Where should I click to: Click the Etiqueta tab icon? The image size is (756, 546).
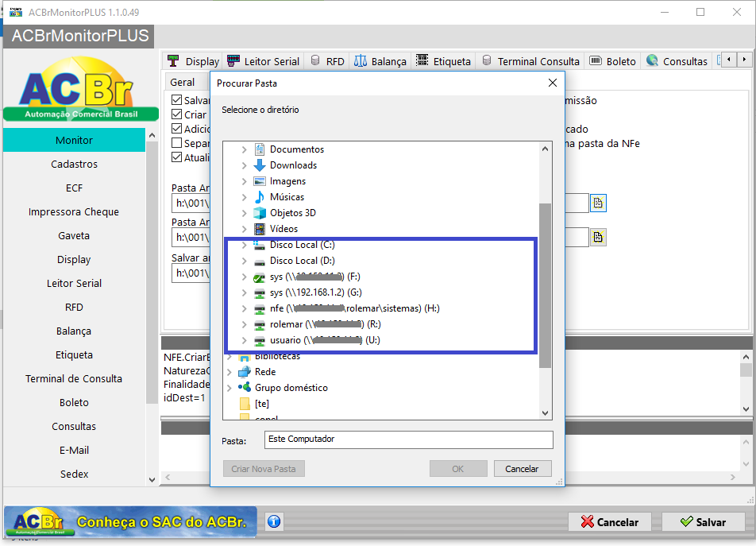(x=422, y=60)
